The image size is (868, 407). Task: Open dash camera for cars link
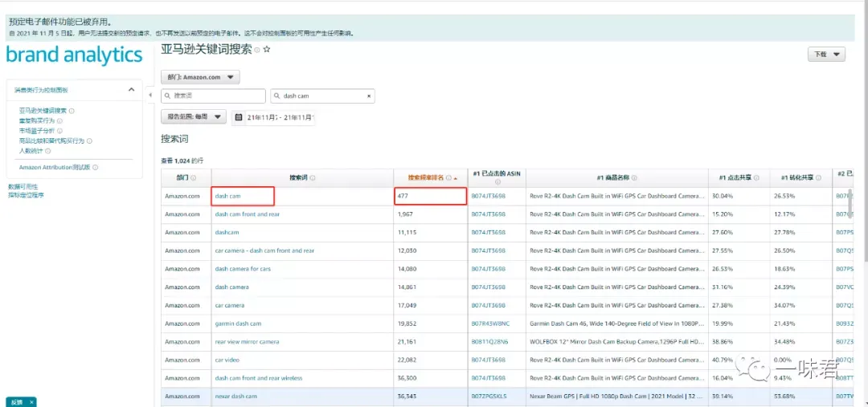[243, 269]
